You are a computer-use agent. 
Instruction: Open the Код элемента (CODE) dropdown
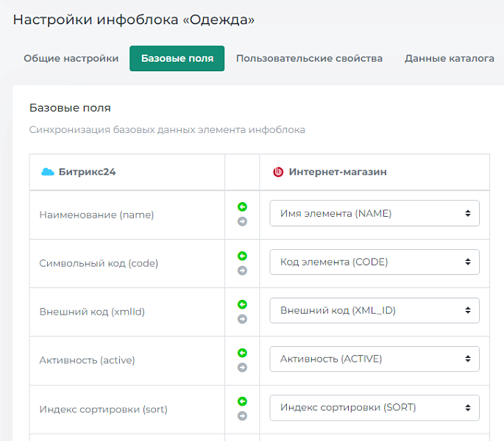point(375,262)
